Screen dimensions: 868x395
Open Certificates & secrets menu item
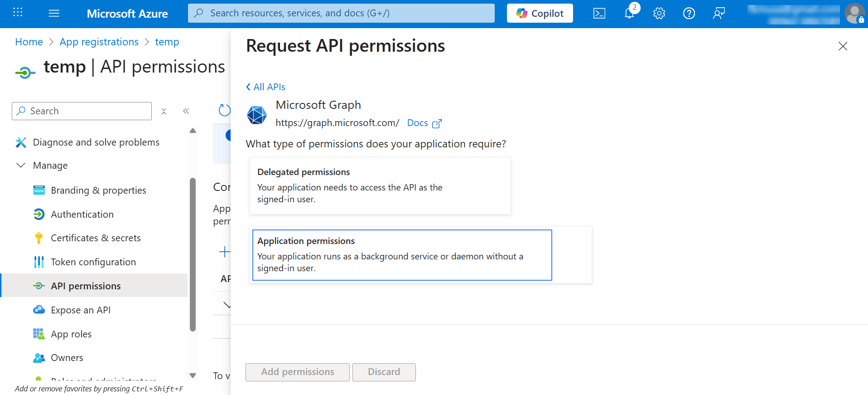click(96, 238)
